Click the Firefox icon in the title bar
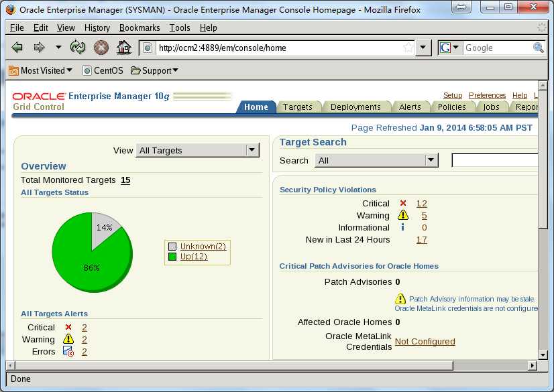Viewport: 554px width, 392px height. (11, 9)
